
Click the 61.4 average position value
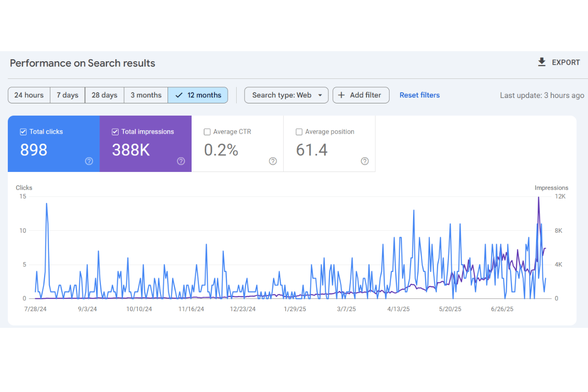(312, 150)
